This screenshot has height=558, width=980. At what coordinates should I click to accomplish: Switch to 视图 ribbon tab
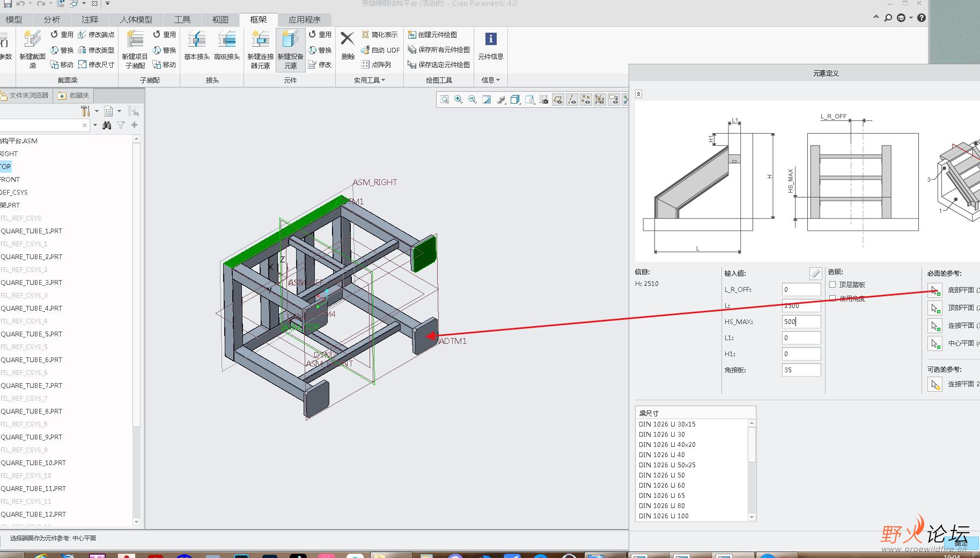220,19
